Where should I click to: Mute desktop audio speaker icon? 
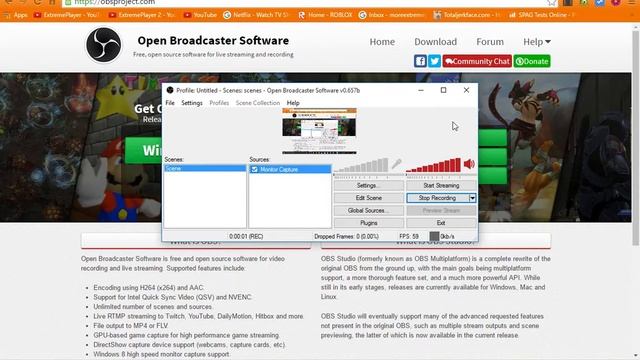tap(469, 164)
